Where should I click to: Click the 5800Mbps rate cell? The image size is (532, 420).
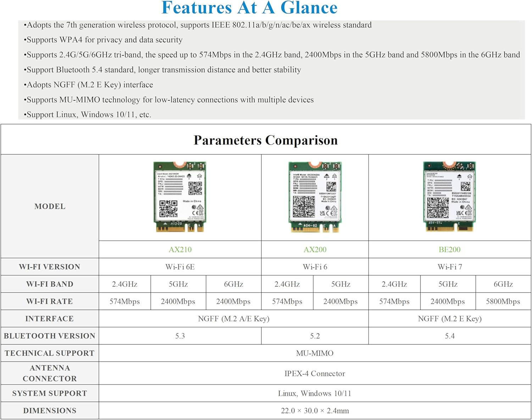tap(503, 302)
